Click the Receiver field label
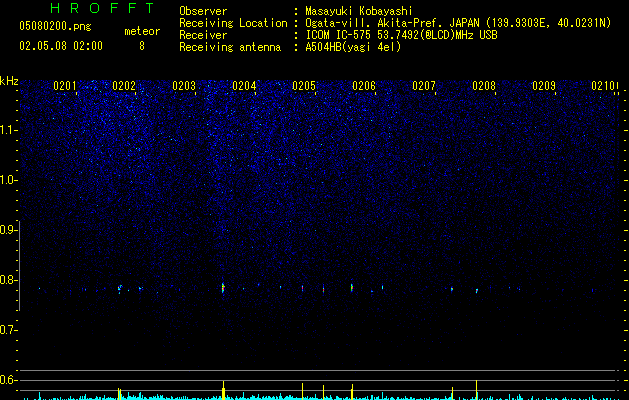The width and height of the screenshot is (629, 400). click(x=203, y=35)
